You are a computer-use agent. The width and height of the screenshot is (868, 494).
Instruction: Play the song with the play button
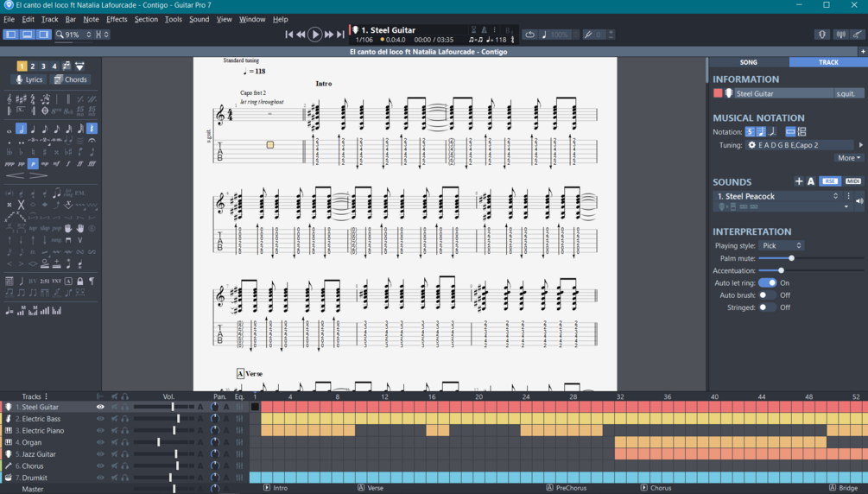coord(314,35)
